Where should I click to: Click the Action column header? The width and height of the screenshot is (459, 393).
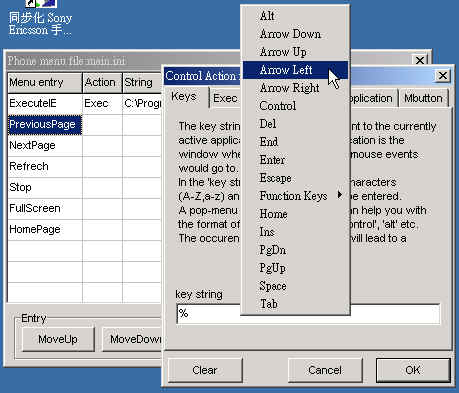(102, 83)
